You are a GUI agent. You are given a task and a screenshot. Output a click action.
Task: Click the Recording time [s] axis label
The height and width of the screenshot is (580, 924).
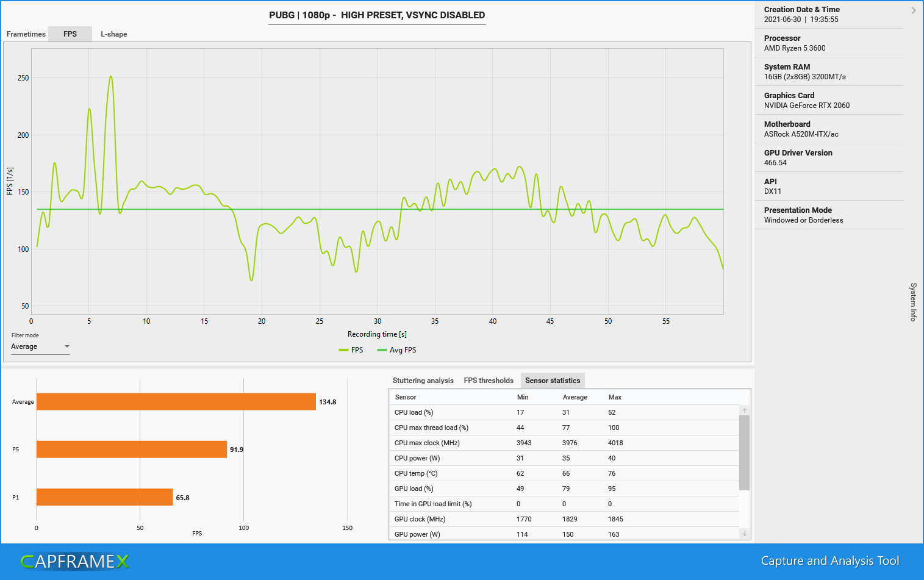(377, 334)
